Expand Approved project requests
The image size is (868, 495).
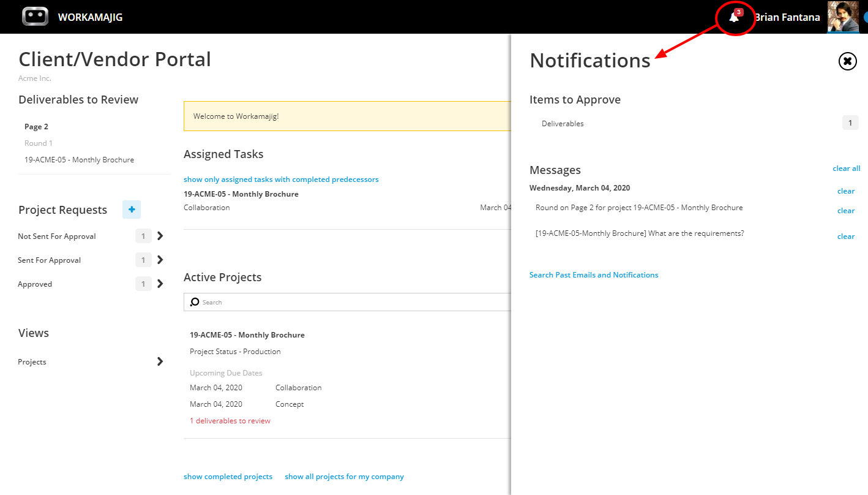160,284
